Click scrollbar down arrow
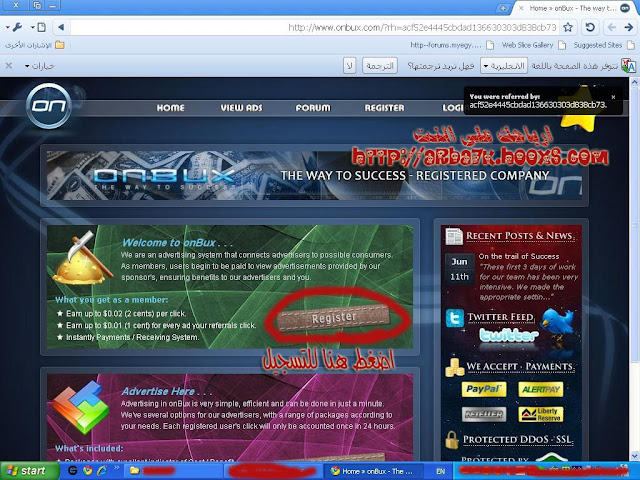The height and width of the screenshot is (480, 640). [635, 456]
